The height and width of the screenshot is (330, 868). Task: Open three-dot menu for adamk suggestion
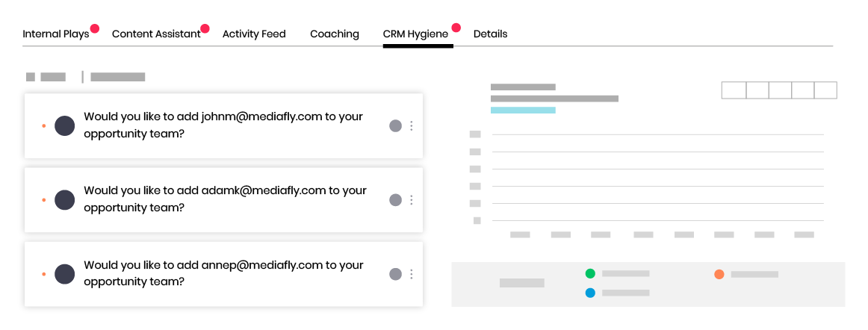(412, 200)
